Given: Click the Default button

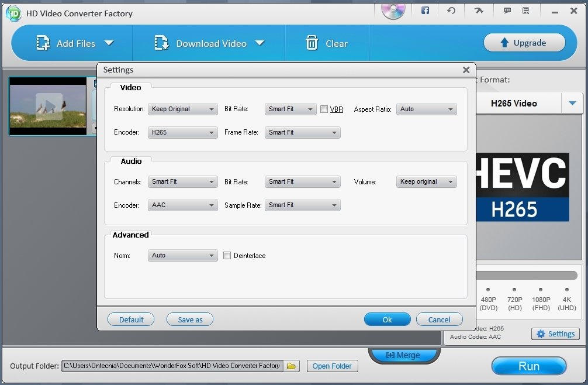Looking at the screenshot, I should 131,319.
